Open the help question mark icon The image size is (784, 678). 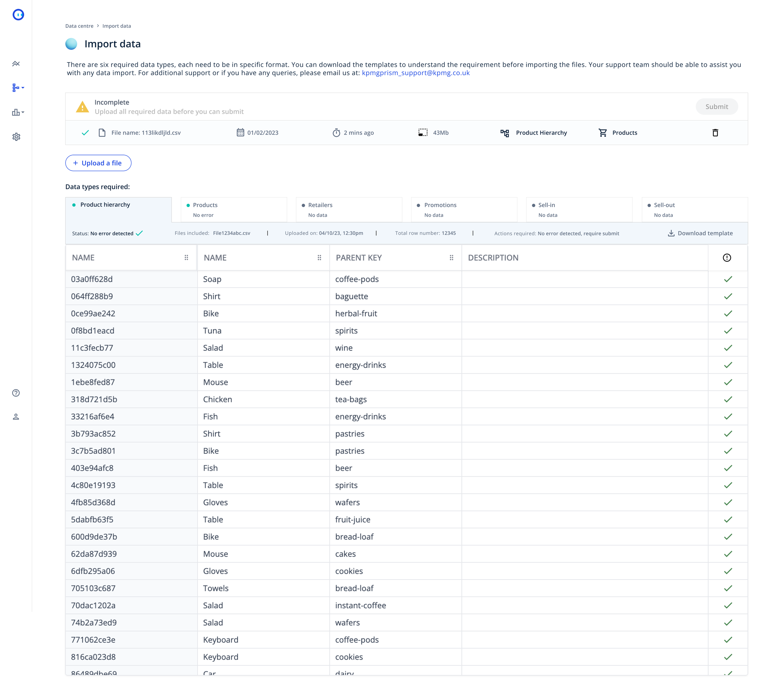[16, 393]
